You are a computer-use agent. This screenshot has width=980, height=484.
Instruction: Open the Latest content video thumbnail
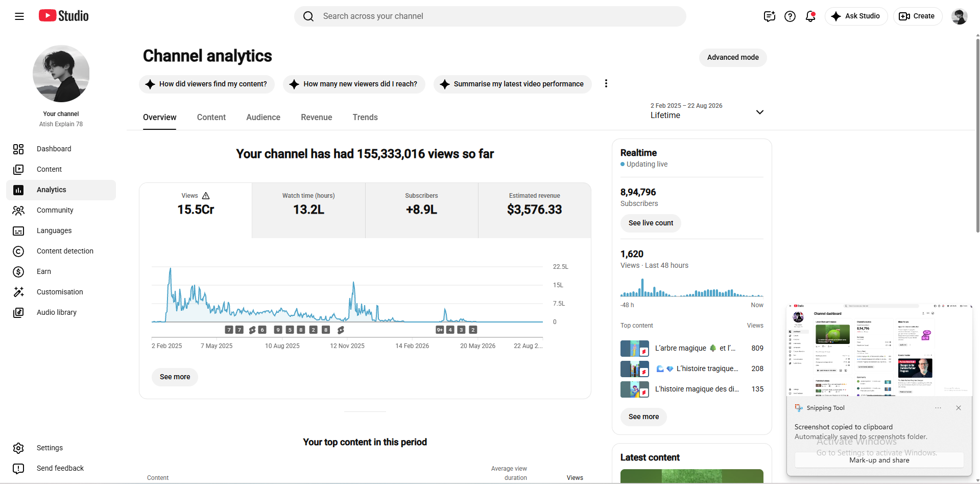tap(692, 476)
